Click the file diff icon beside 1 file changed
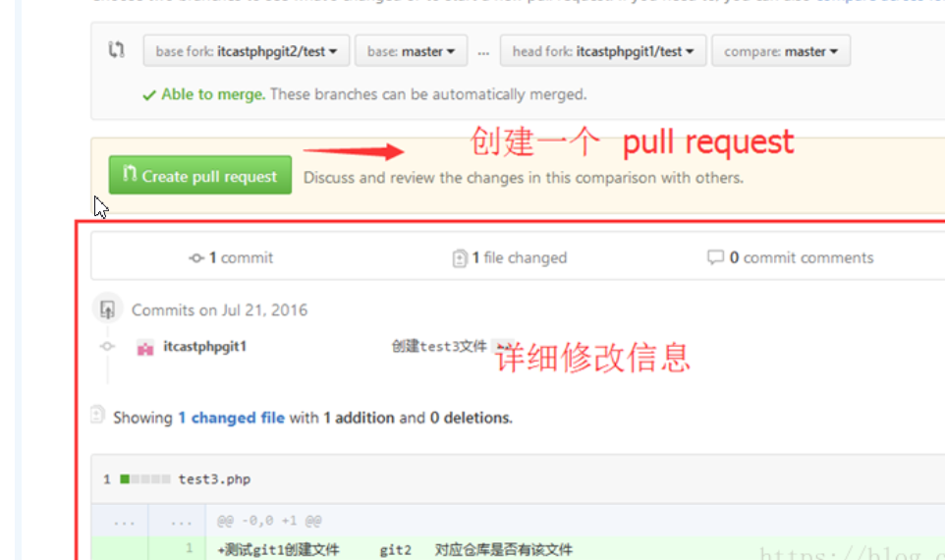 (460, 258)
